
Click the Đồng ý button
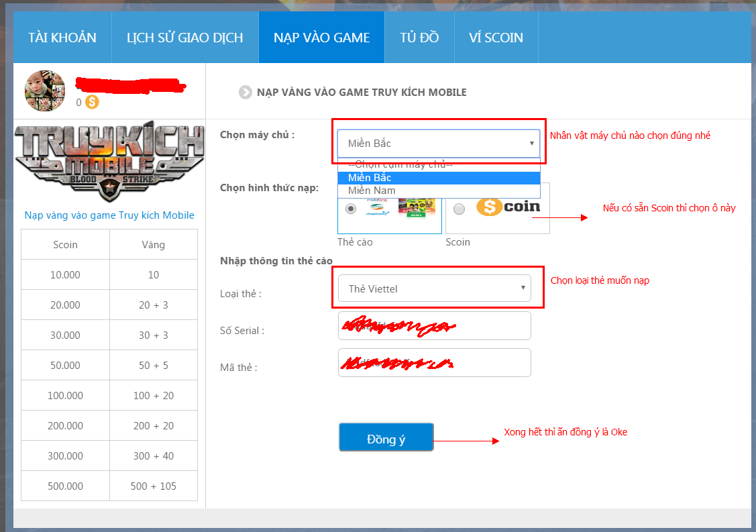[x=386, y=437]
